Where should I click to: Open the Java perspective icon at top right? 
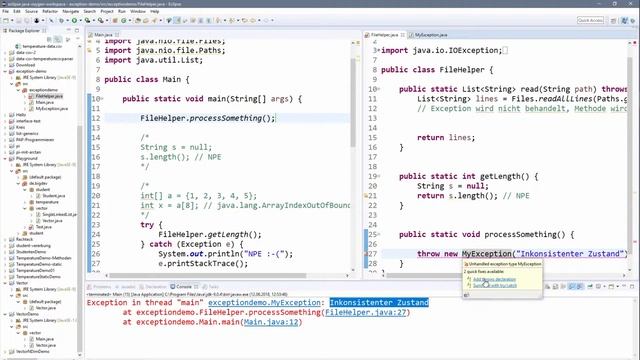pos(624,20)
